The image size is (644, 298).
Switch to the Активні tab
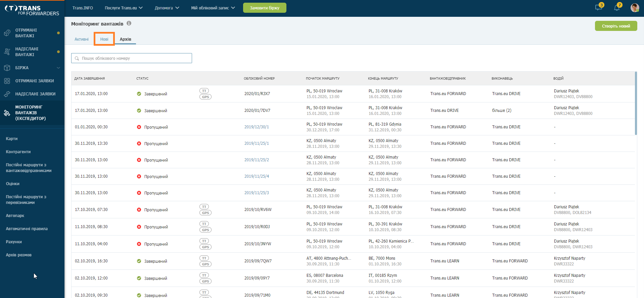click(x=82, y=39)
